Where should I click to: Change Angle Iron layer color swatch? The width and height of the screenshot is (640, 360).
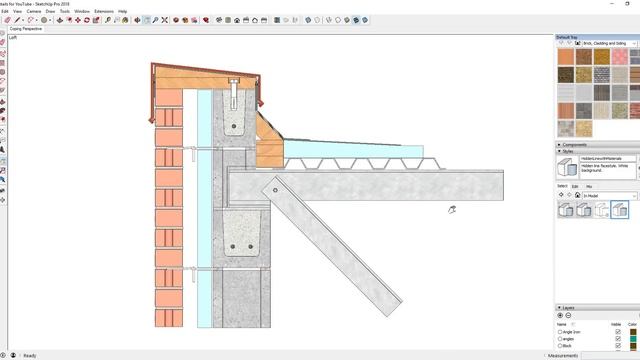click(x=633, y=332)
